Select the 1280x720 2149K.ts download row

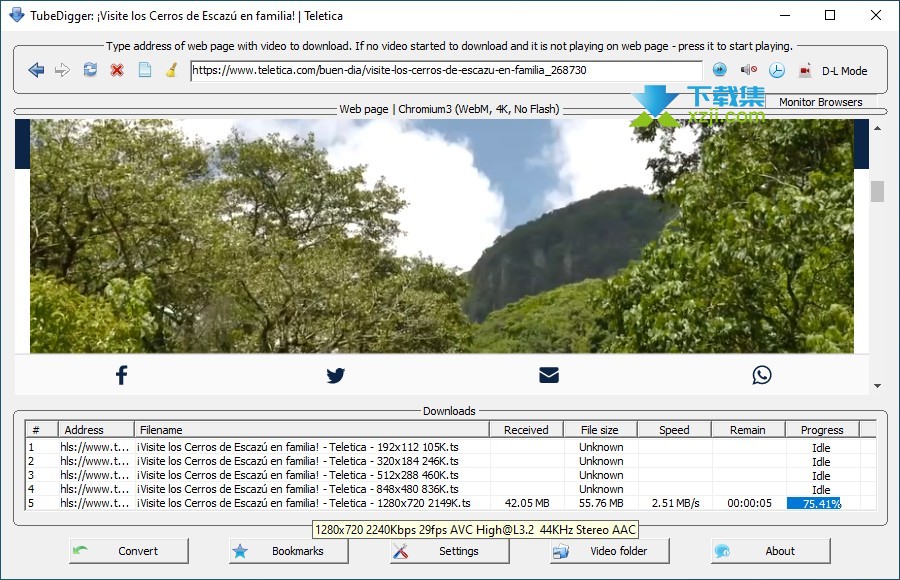(x=451, y=503)
